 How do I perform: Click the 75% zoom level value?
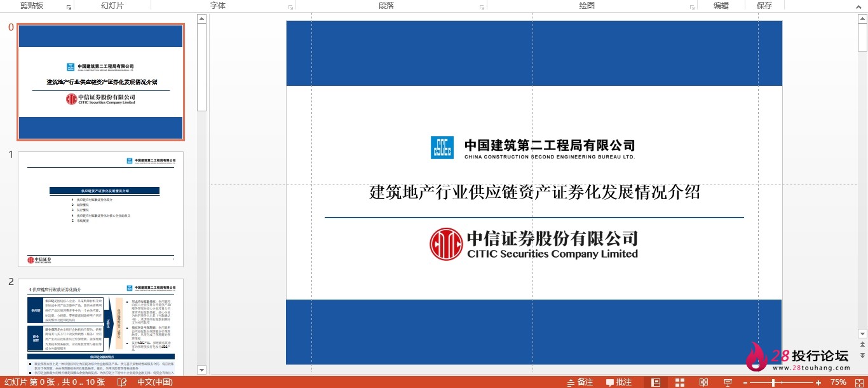tap(838, 382)
